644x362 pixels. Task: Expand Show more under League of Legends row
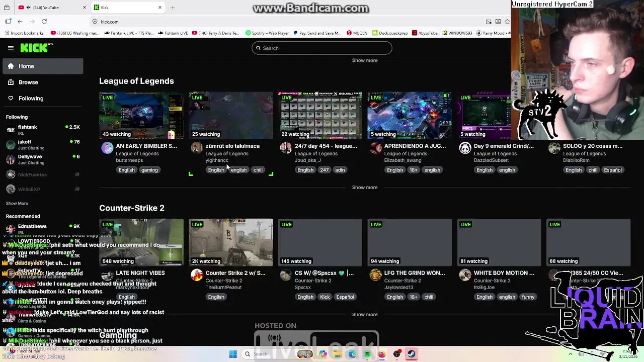tap(365, 188)
